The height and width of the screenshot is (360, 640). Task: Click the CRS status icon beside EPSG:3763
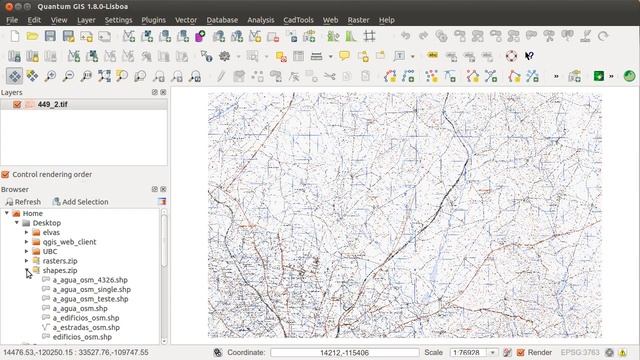pyautogui.click(x=609, y=353)
